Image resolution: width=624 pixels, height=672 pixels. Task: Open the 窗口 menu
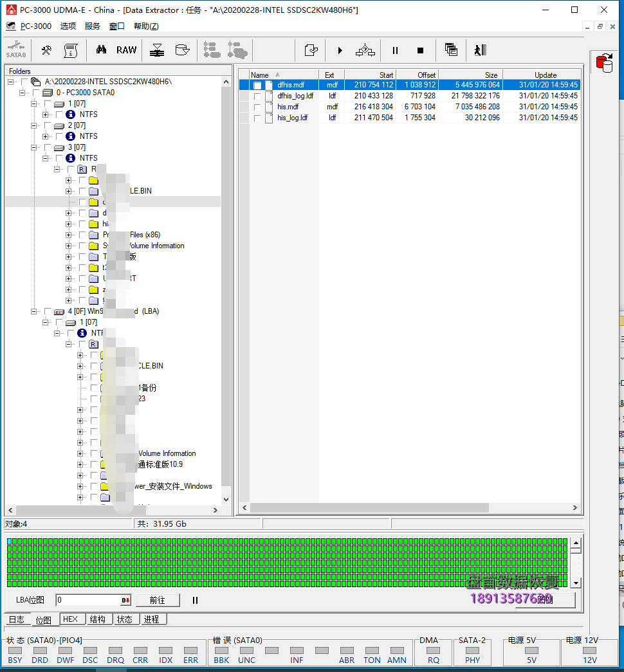[x=116, y=26]
